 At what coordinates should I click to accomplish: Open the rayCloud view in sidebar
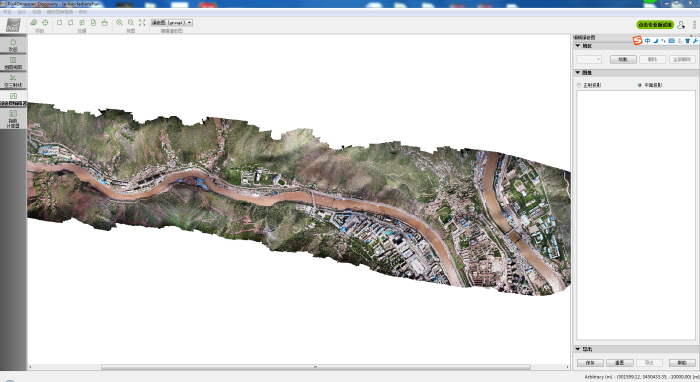(x=13, y=81)
